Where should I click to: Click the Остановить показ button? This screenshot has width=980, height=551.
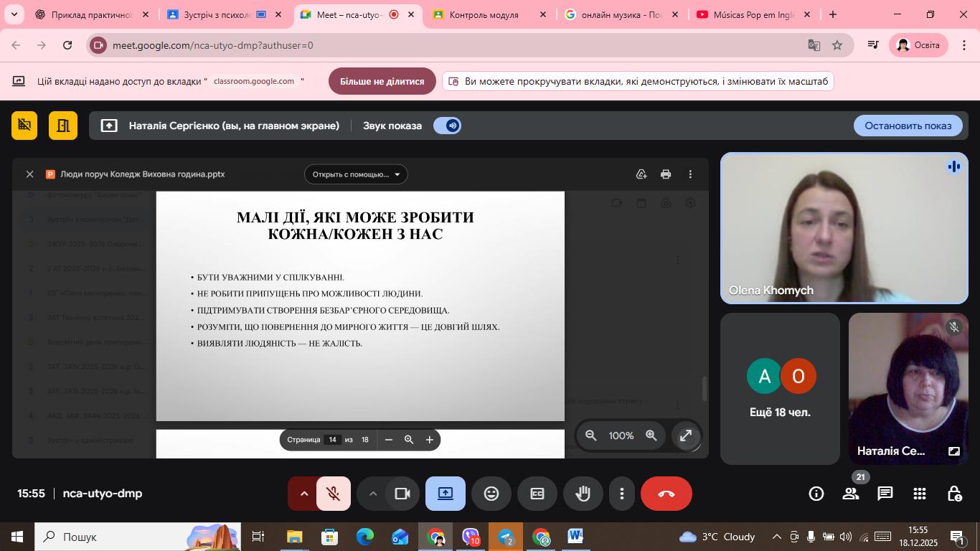908,126
